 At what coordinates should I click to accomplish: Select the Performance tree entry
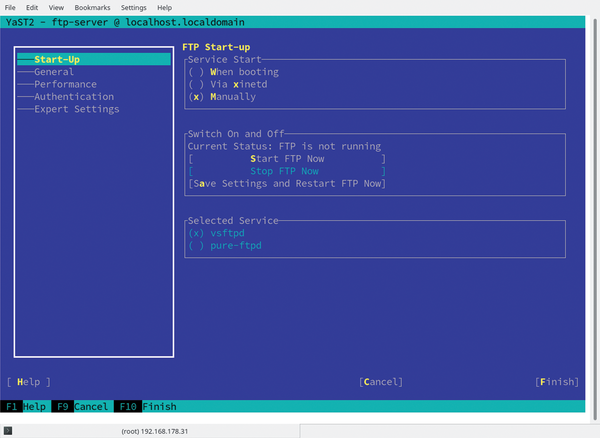65,84
